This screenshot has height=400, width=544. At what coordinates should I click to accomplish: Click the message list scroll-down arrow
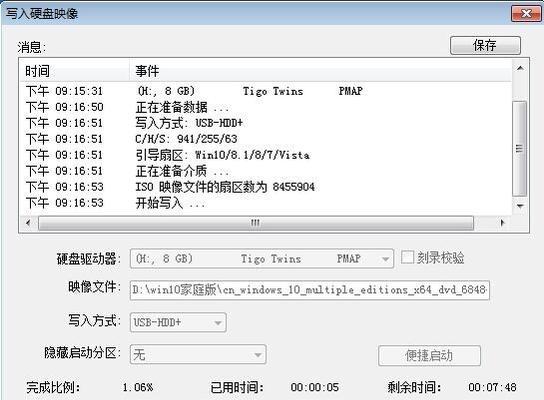[520, 206]
